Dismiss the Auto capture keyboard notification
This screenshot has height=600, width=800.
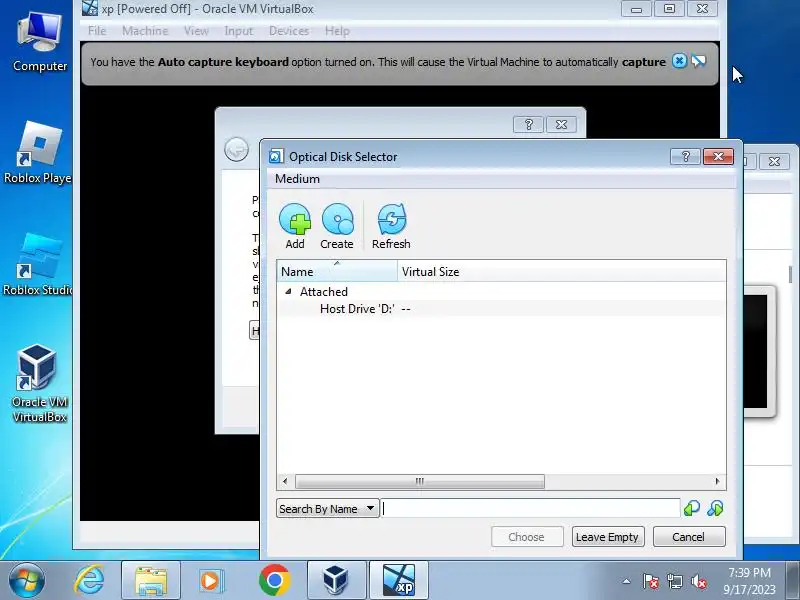(x=679, y=61)
